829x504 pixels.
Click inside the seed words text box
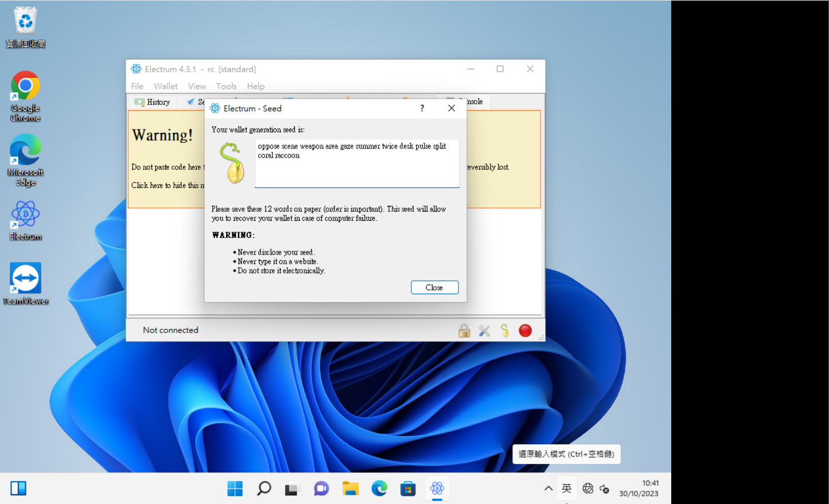pos(357,163)
